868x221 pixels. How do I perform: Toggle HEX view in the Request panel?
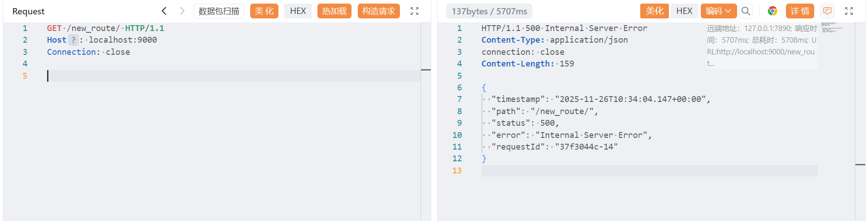coord(298,11)
